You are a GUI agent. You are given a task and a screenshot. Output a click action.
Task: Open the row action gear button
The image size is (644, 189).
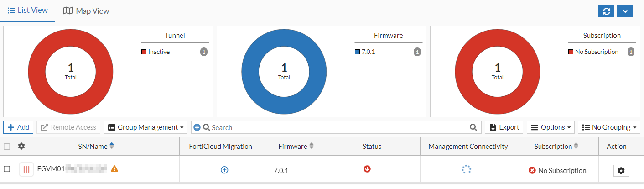(x=621, y=171)
